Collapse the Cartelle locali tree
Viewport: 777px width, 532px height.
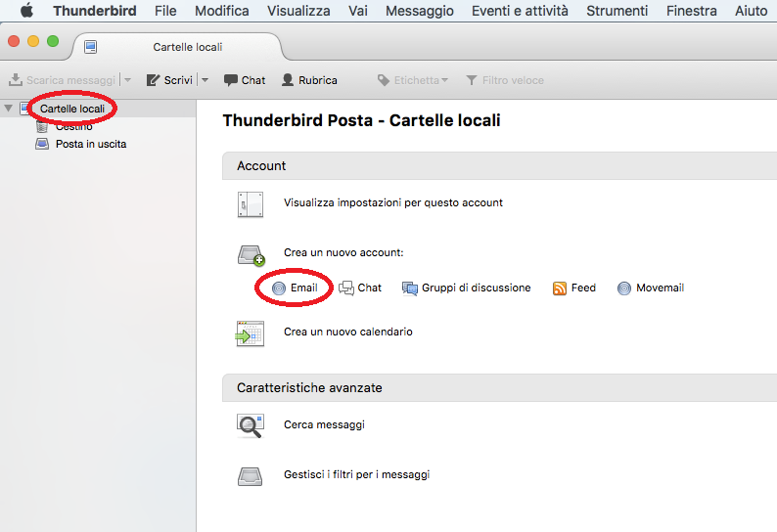click(8, 108)
